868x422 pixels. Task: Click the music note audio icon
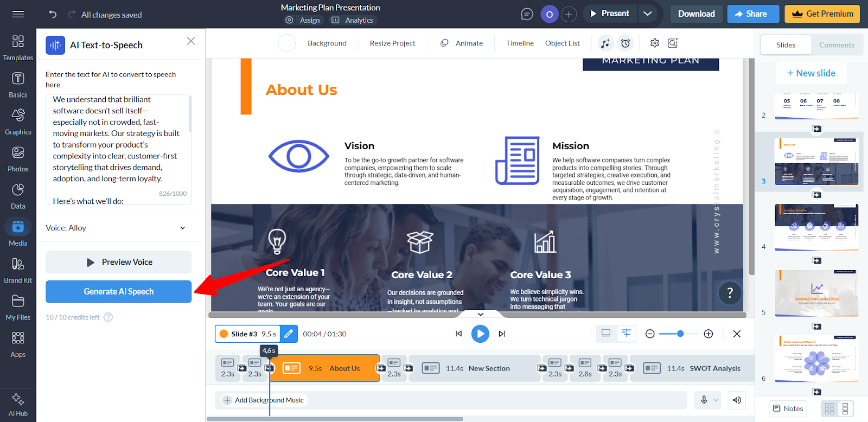605,43
